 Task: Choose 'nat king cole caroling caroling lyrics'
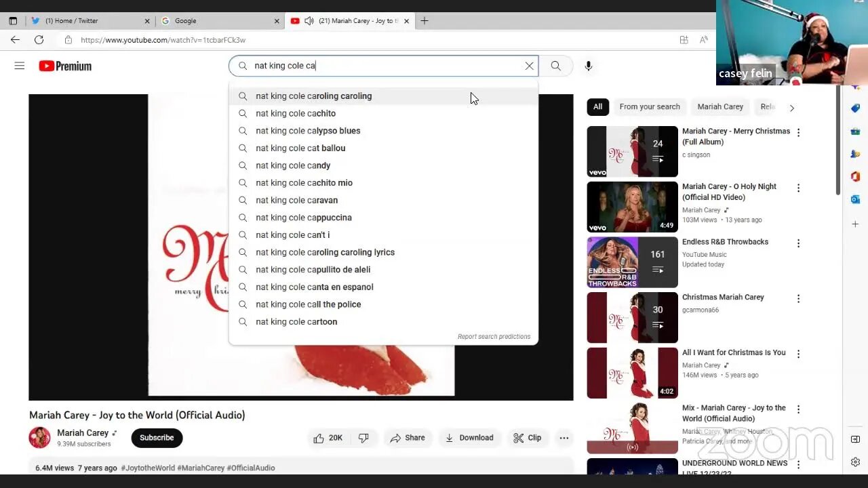click(x=383, y=252)
